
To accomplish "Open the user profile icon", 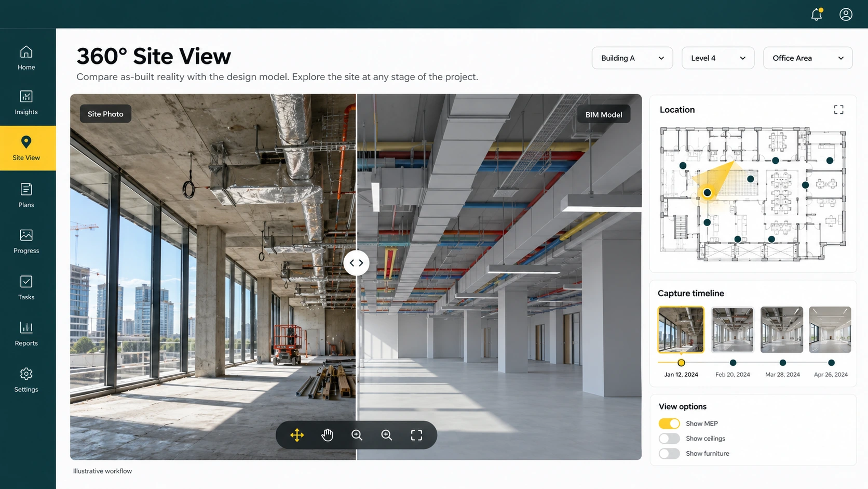I will pos(846,14).
